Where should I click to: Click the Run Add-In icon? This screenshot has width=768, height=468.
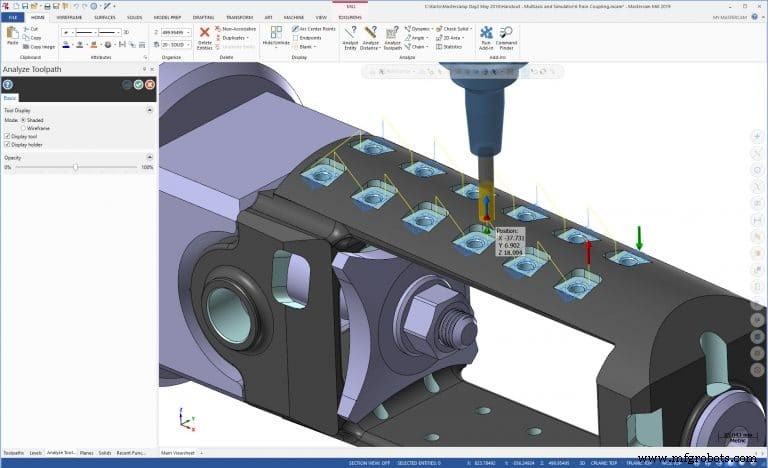tap(486, 33)
